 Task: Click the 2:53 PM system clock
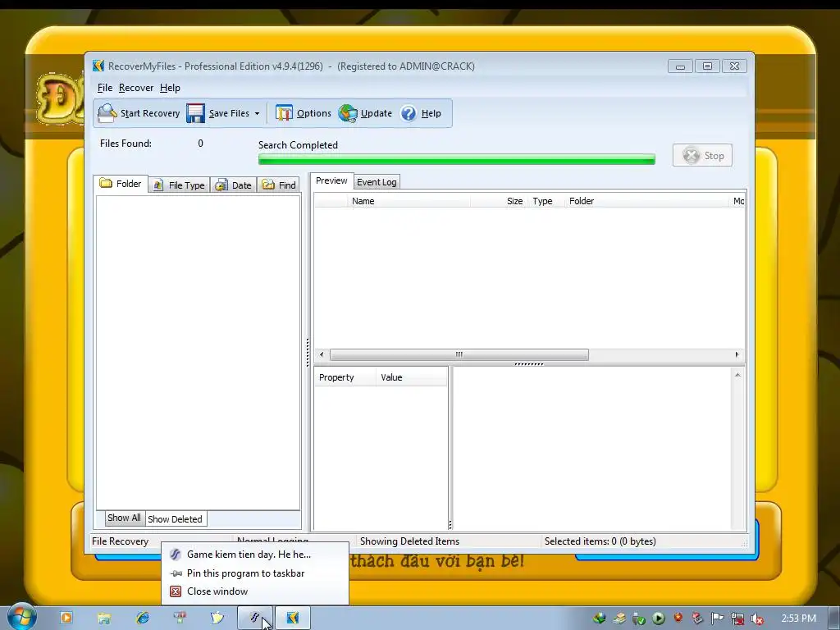pos(798,619)
